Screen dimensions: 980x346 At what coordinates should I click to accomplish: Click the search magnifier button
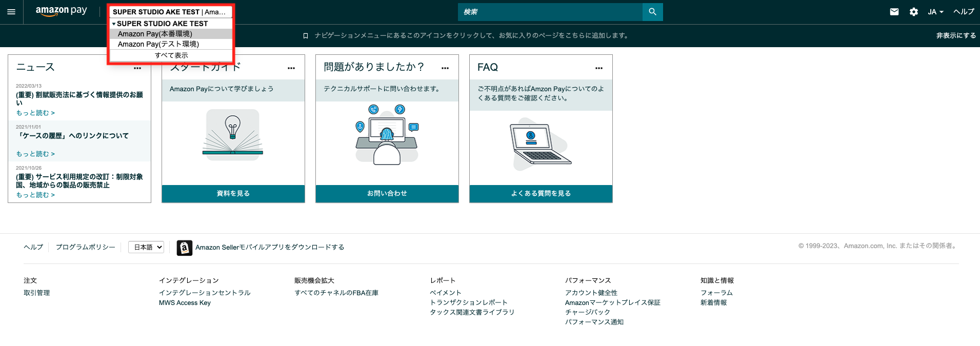tap(652, 12)
